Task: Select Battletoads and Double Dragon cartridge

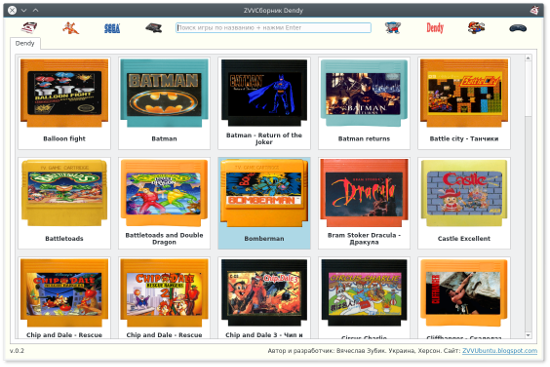Action: [164, 203]
